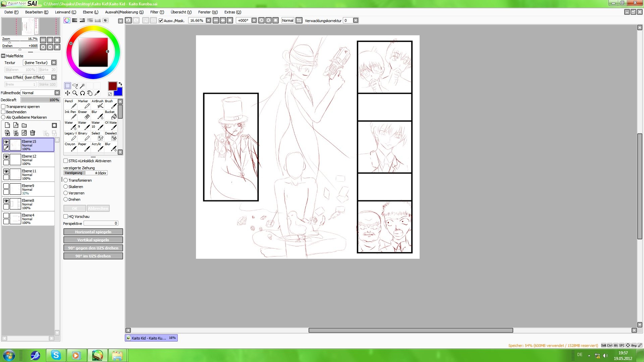Click the toolbar undo button

point(128,20)
